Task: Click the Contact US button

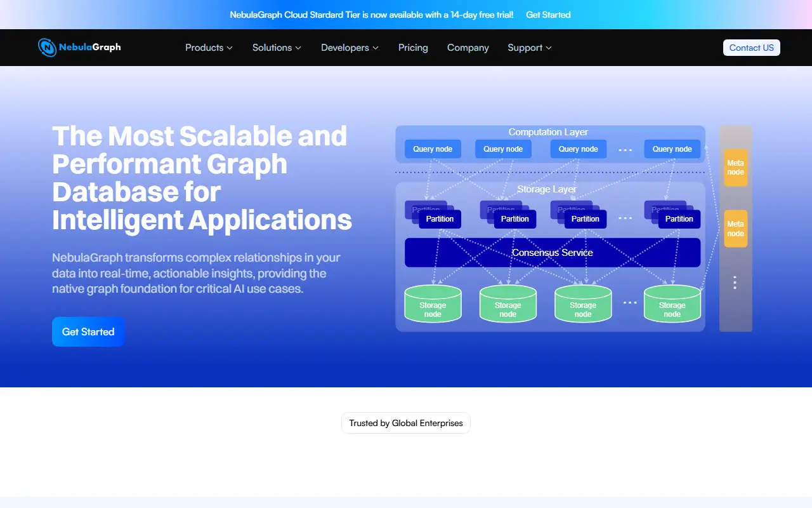Action: coord(752,48)
